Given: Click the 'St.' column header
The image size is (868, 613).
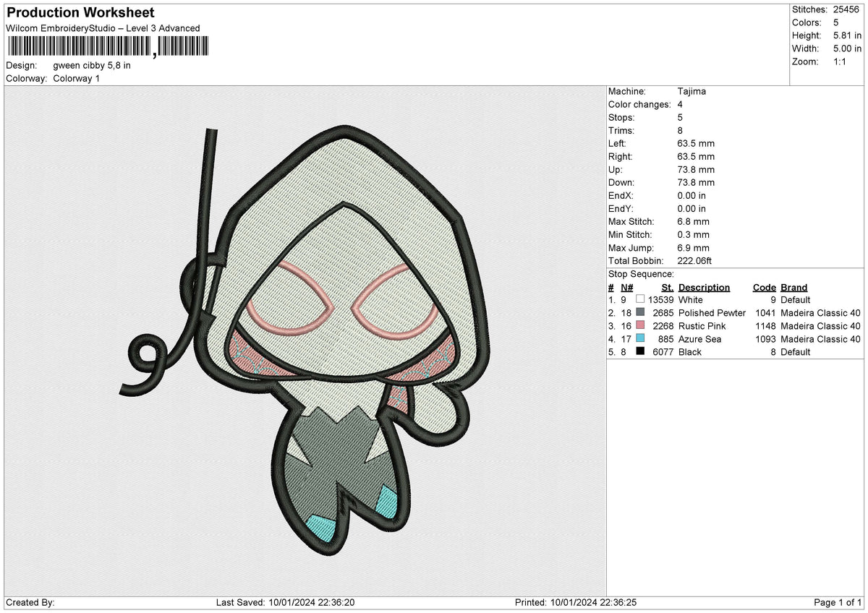Looking at the screenshot, I should [668, 287].
